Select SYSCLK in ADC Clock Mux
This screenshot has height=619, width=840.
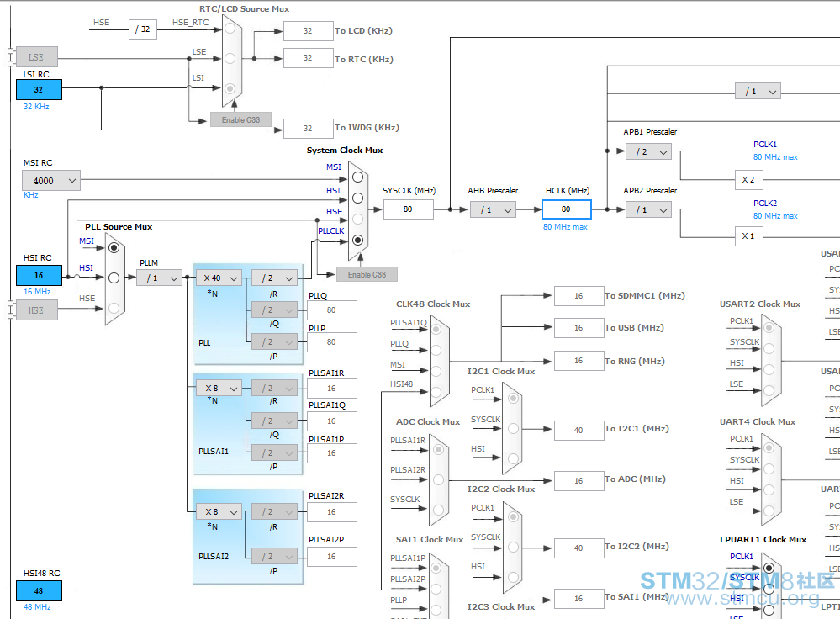pos(438,509)
